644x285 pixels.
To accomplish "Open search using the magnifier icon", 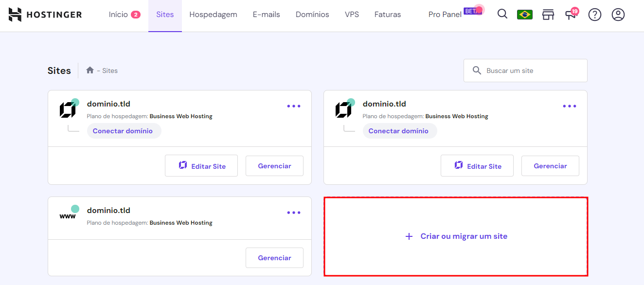I will click(x=502, y=15).
